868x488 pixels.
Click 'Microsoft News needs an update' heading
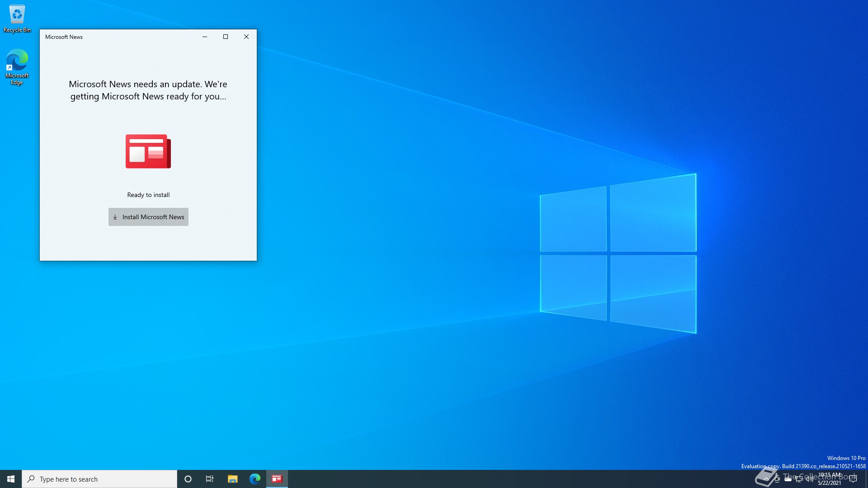(x=148, y=90)
